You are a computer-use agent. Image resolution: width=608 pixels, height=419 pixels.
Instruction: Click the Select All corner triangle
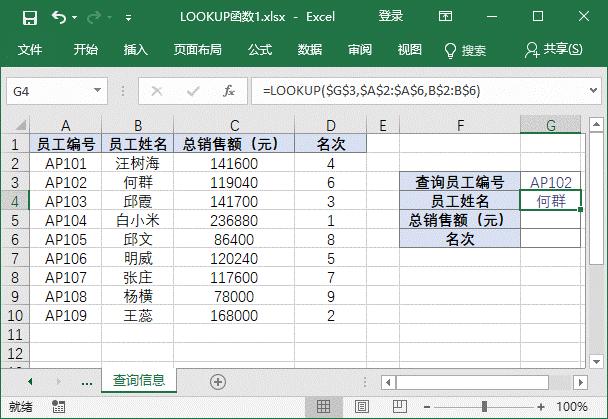point(20,125)
